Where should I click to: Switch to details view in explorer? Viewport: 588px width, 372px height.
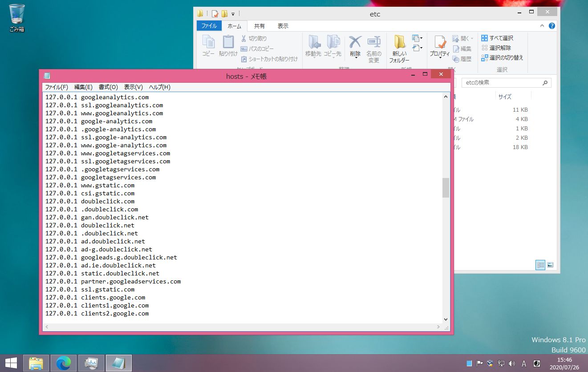coord(540,265)
